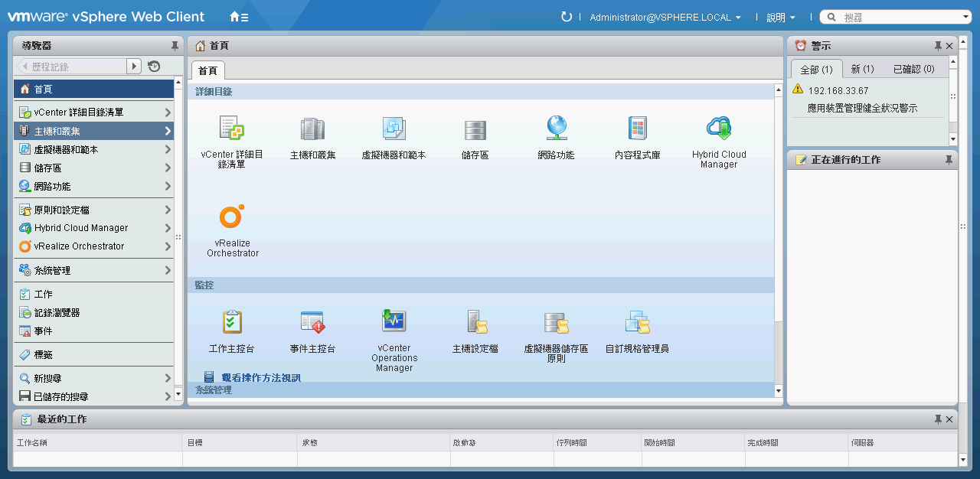Open 虛擬機器儲存區原則 icon
The width and height of the screenshot is (980, 479).
tap(556, 322)
